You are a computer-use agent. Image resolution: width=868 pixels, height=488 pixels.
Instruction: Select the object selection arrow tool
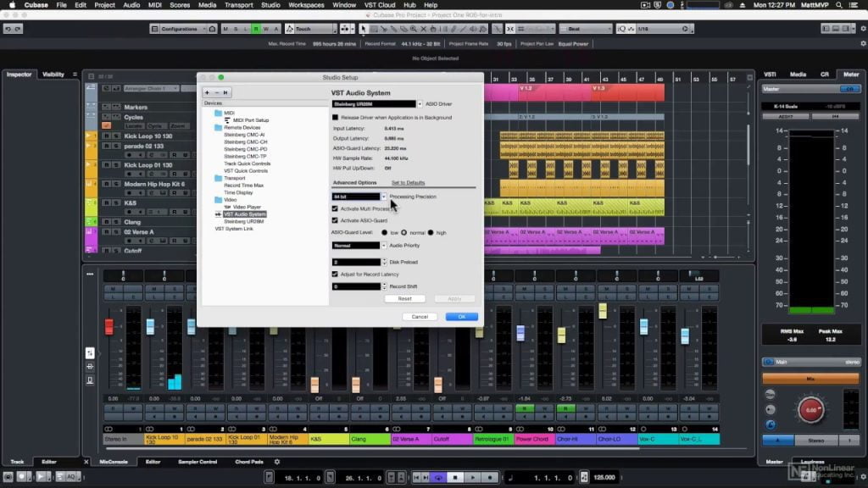364,29
